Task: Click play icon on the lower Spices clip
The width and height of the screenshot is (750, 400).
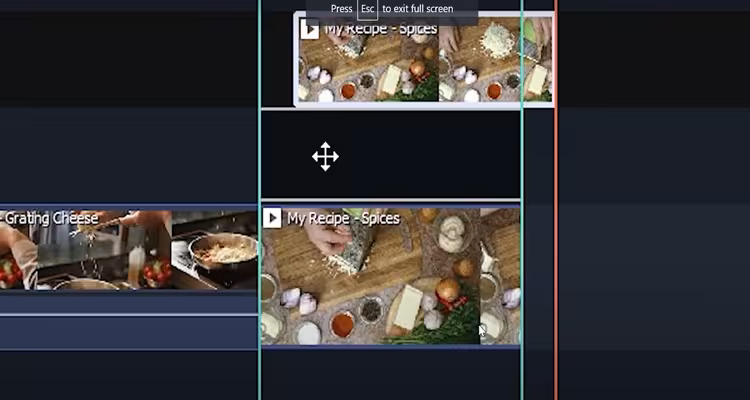Action: tap(272, 218)
